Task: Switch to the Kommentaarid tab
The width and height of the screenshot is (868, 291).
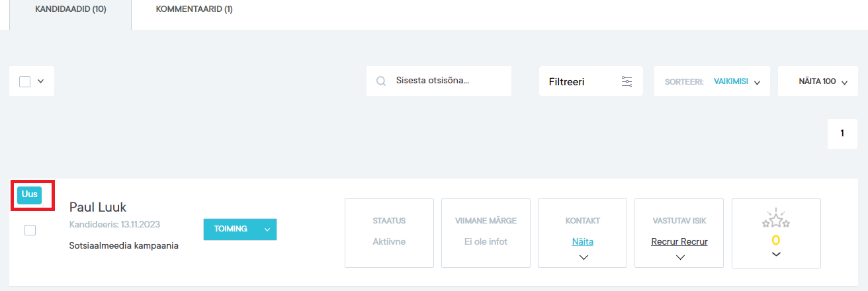Action: click(x=194, y=10)
